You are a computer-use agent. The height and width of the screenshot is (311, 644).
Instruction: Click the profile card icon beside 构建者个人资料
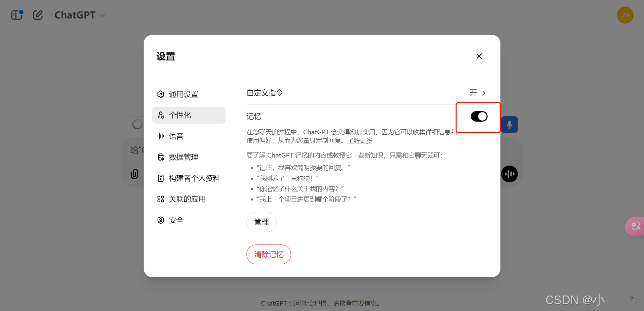click(x=161, y=178)
